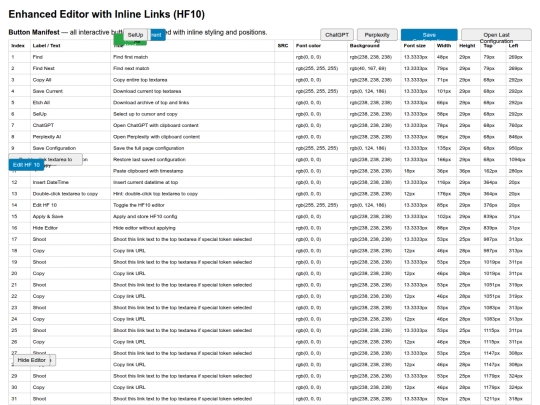Click the blue Save Configuration button
540x405 pixels.
coord(429,35)
